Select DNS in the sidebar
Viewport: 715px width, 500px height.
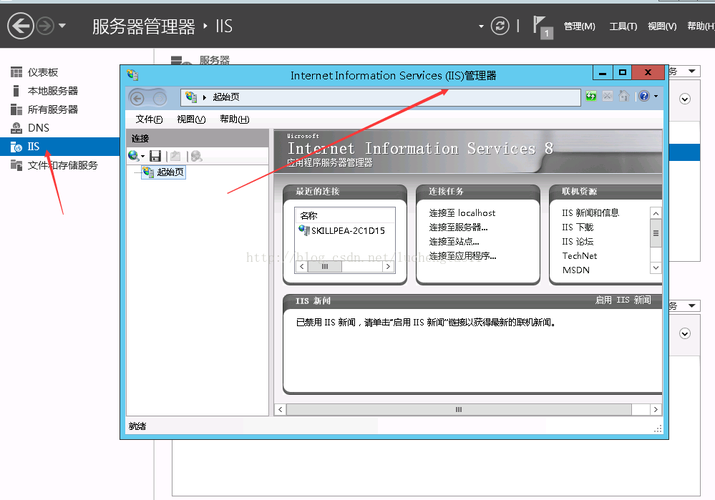point(38,128)
